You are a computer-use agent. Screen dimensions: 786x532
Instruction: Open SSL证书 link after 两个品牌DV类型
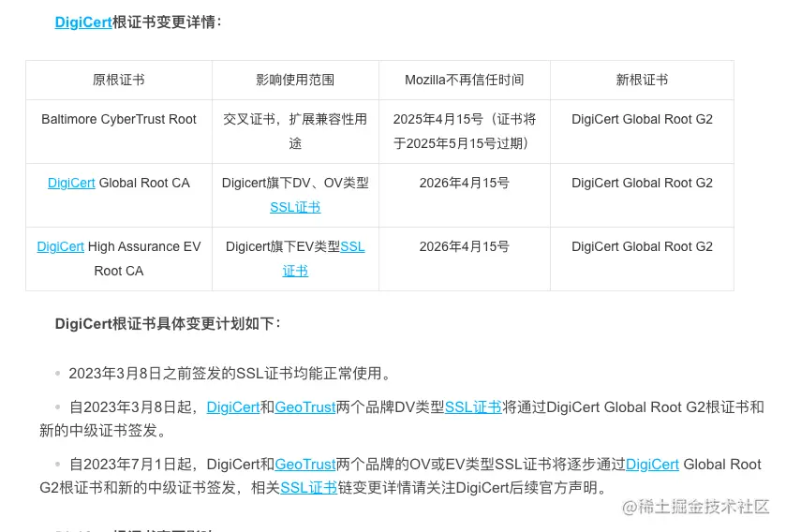pos(473,406)
